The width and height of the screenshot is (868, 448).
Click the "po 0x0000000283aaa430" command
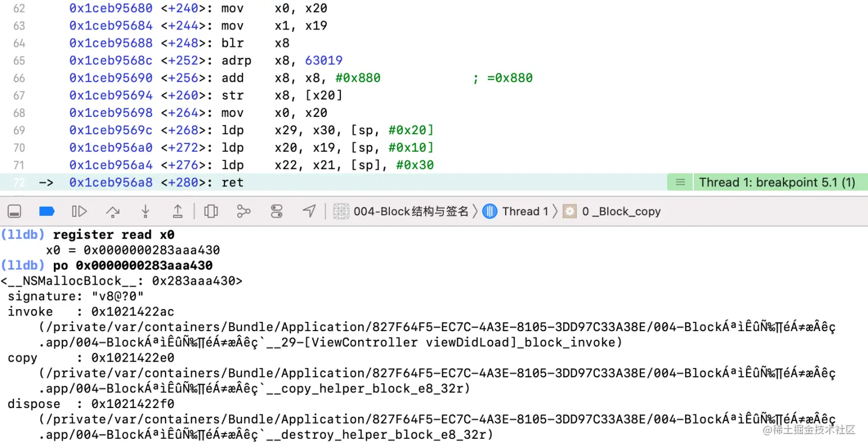click(133, 266)
